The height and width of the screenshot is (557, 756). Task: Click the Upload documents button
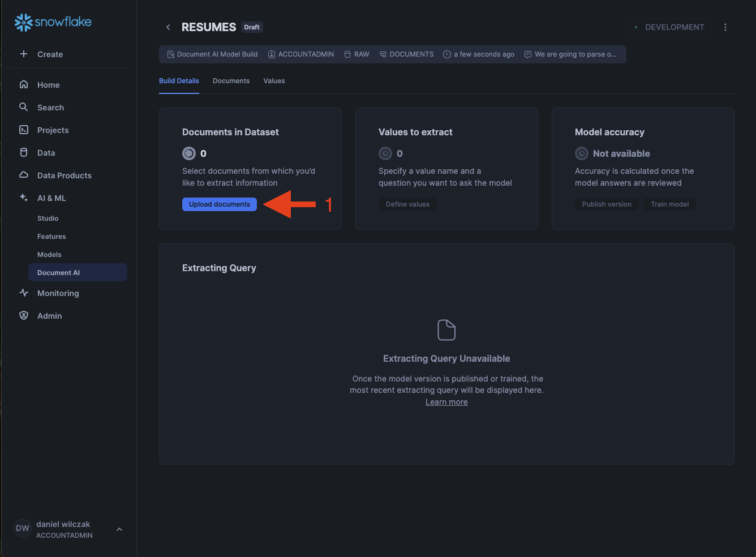coord(219,204)
